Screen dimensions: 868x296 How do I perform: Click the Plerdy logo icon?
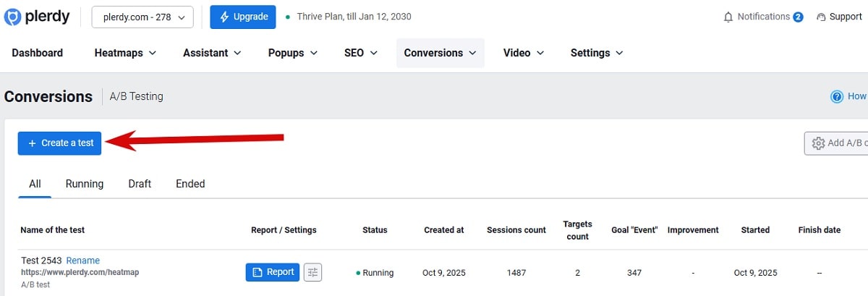12,17
